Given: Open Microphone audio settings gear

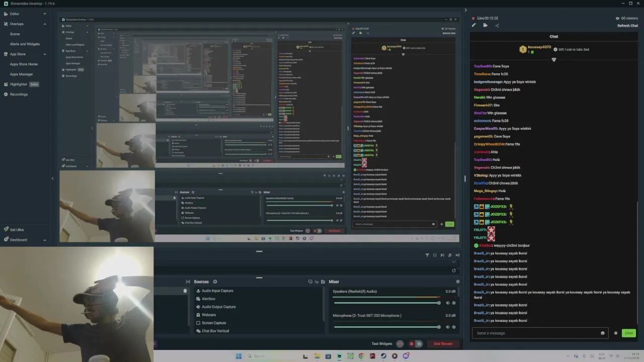Looking at the screenshot, I should [x=454, y=327].
